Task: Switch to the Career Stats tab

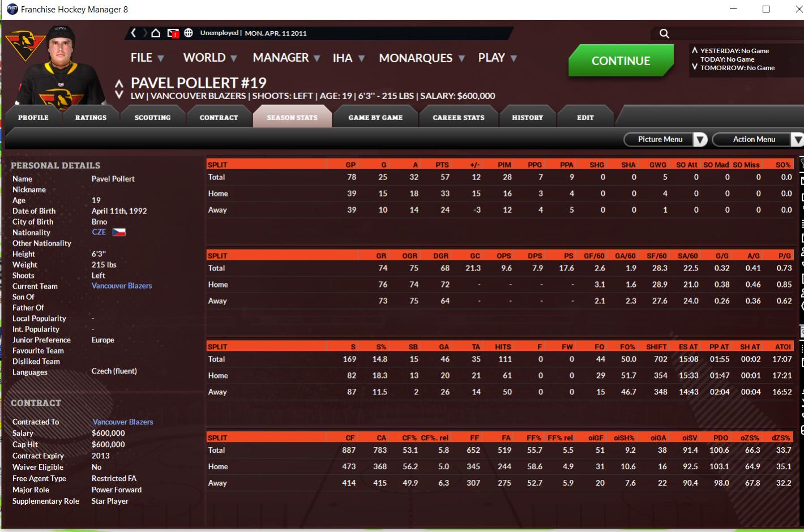Action: (x=459, y=118)
